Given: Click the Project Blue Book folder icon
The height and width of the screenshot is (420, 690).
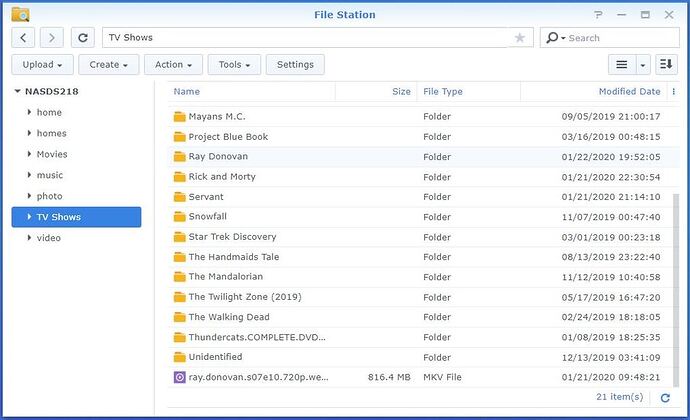Looking at the screenshot, I should click(180, 137).
